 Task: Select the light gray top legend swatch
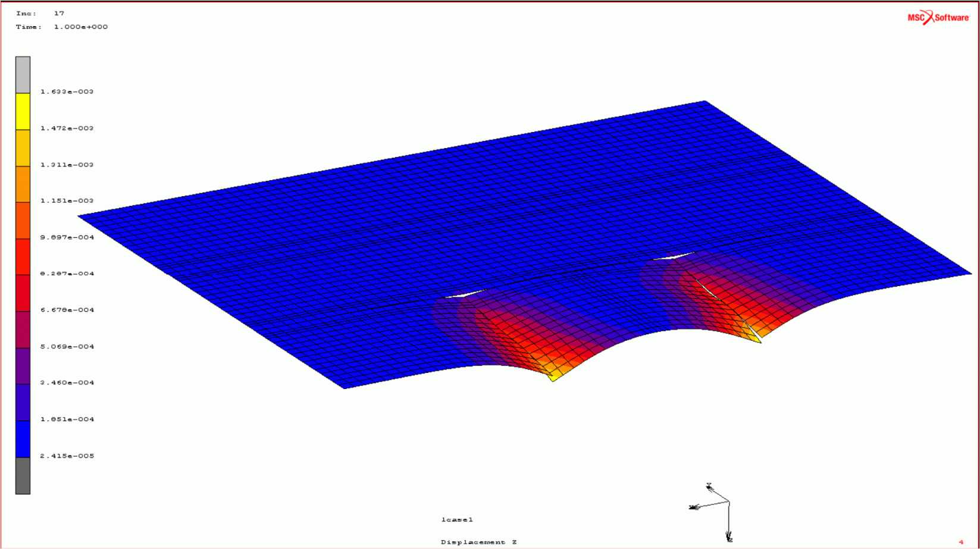coord(23,75)
